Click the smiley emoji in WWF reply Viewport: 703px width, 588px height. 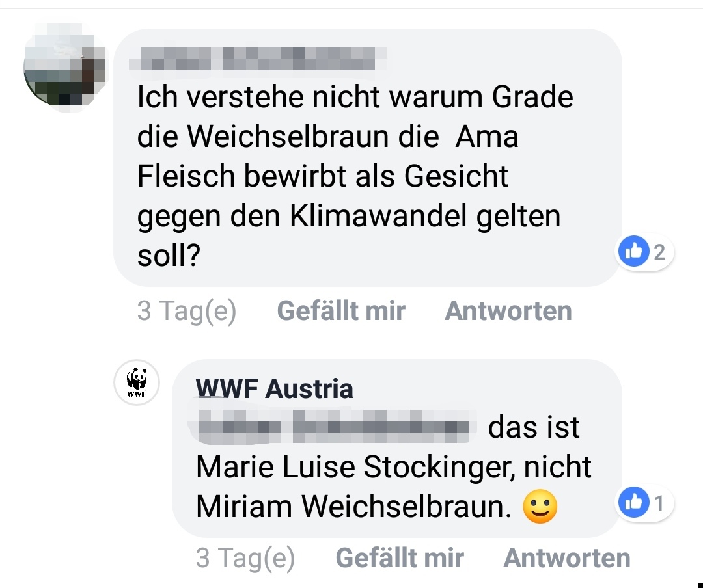(x=540, y=507)
